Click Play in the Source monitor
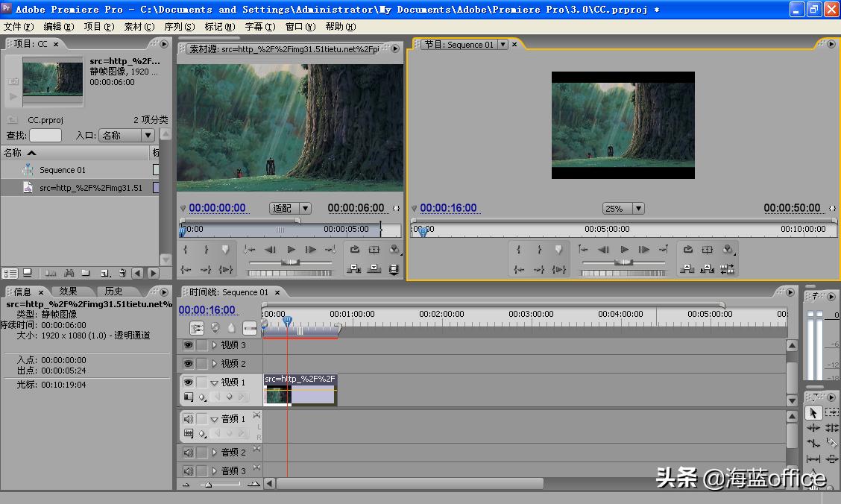The image size is (841, 504). click(291, 250)
